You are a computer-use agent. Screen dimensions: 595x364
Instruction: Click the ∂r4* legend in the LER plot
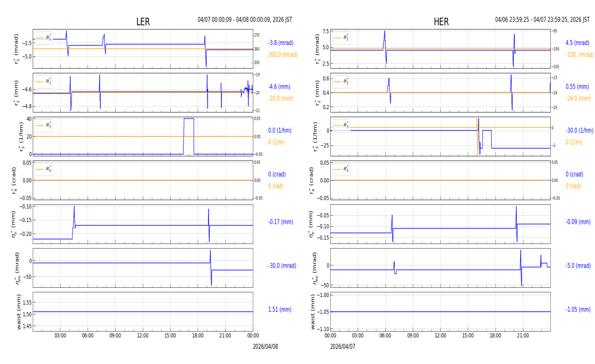[44, 169]
